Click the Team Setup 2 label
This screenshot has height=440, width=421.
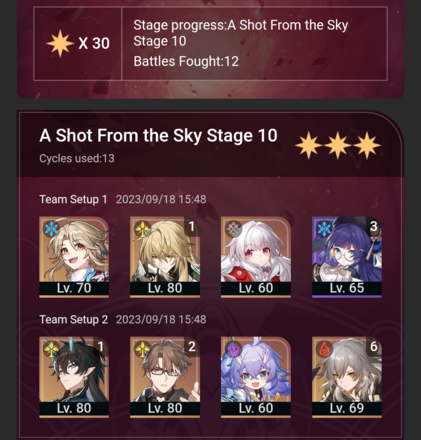(x=74, y=319)
